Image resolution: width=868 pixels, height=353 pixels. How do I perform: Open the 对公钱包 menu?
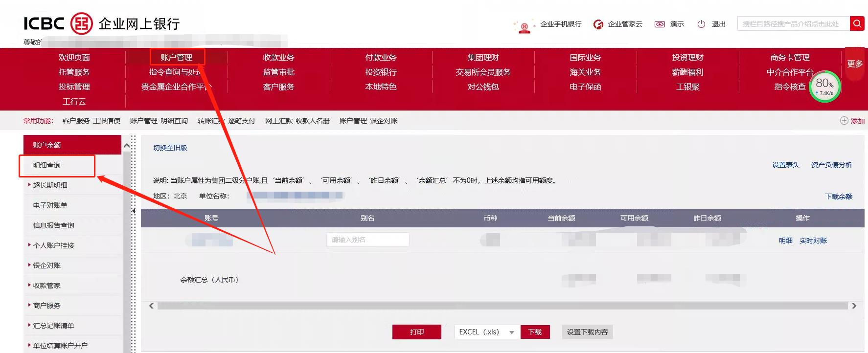483,87
